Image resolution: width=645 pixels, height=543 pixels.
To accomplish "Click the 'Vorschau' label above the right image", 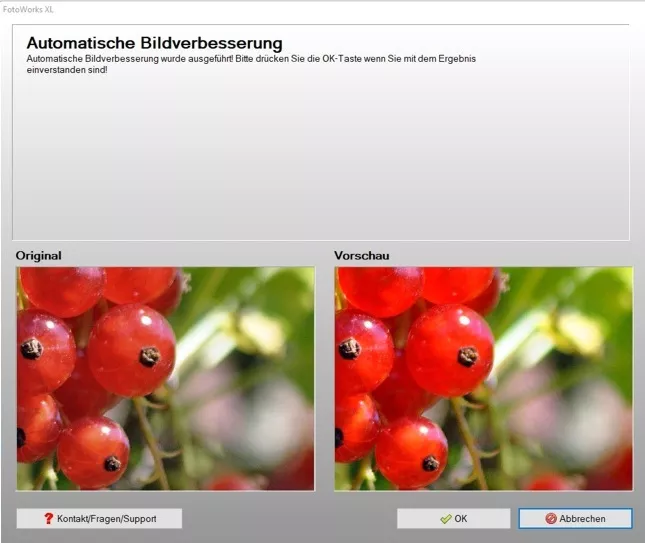I will click(361, 256).
